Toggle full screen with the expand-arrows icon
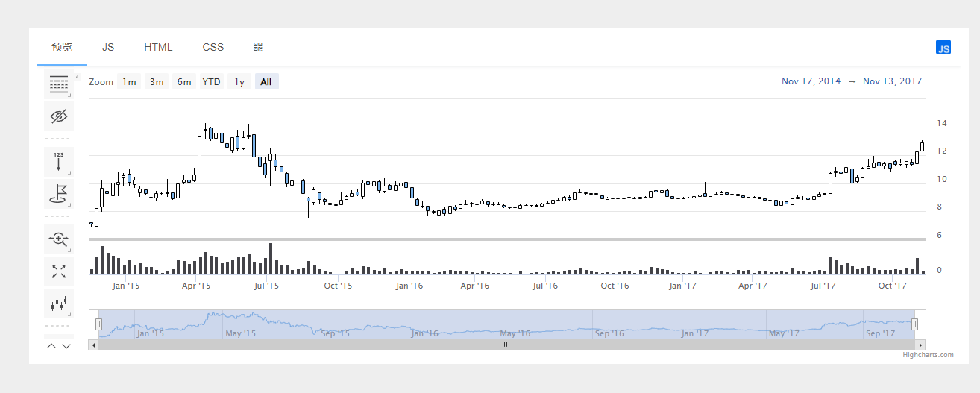The image size is (980, 393). pos(59,271)
